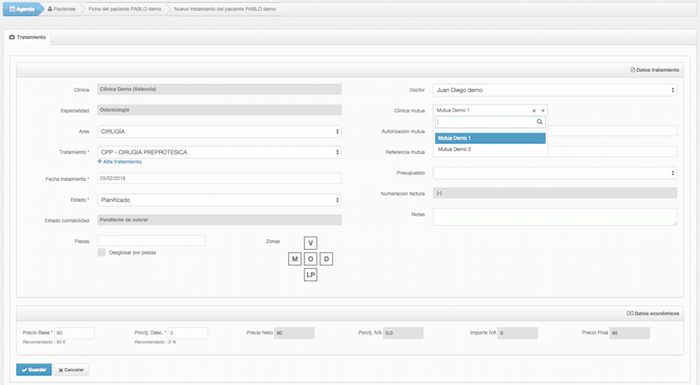Toggle the M zone button

click(x=295, y=259)
